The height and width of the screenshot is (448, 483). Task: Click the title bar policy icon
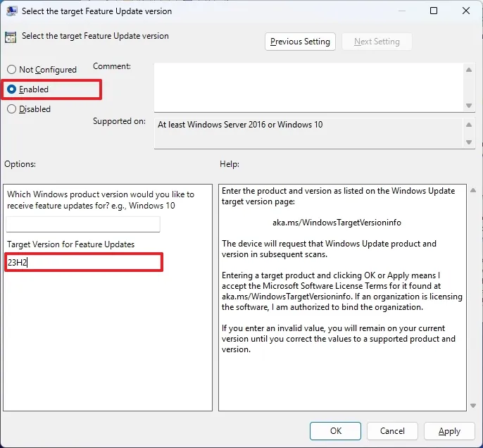12,11
